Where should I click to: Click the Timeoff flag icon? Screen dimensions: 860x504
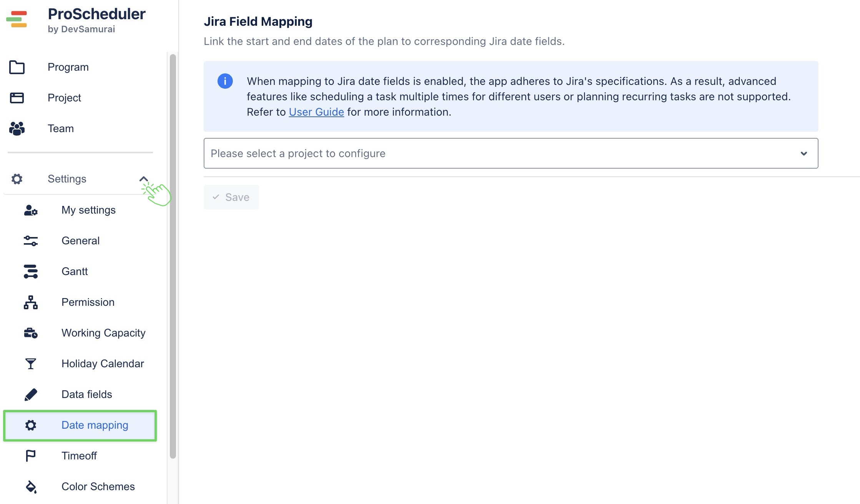pos(31,456)
